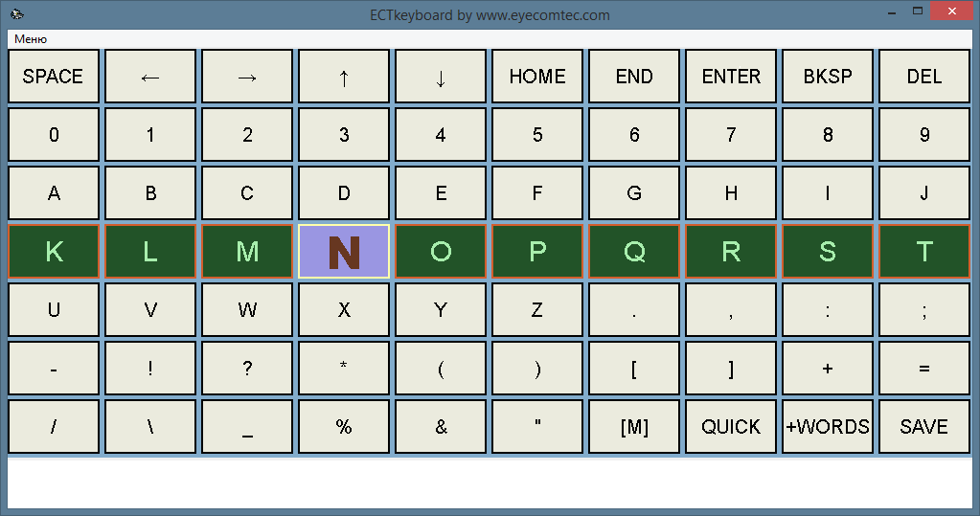Screen dimensions: 980x516
Task: Click the period key
Action: pos(634,310)
